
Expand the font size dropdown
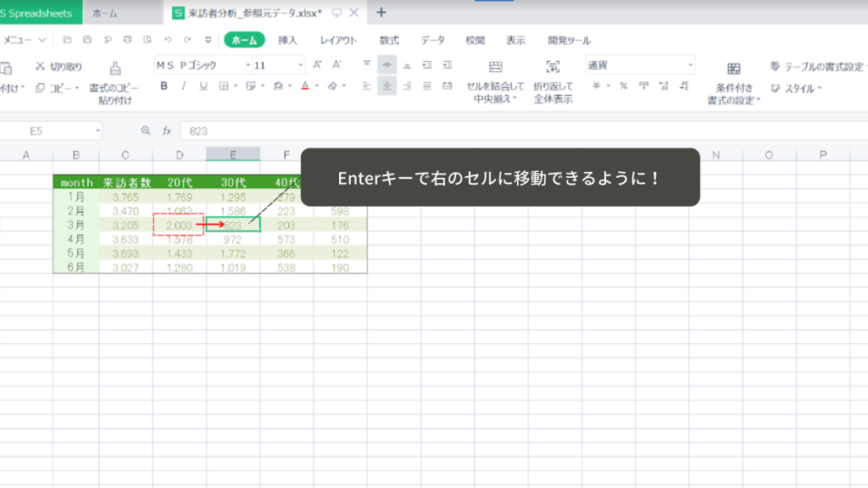[x=300, y=65]
